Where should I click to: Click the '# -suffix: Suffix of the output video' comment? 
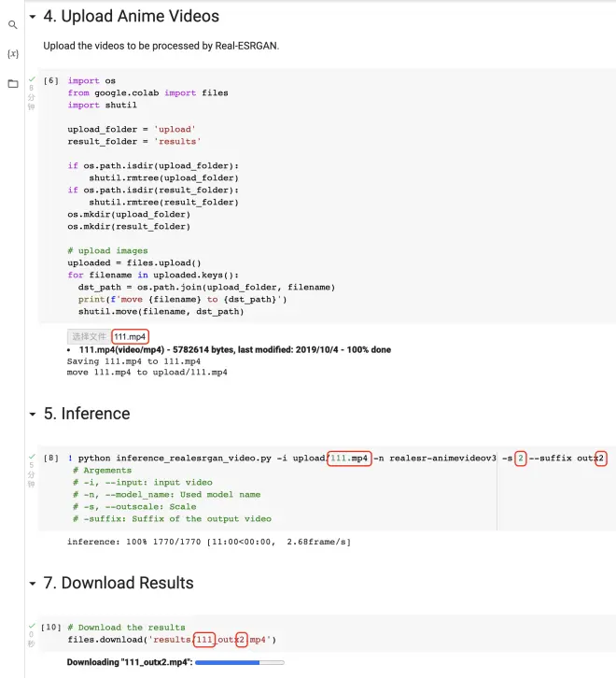[172, 519]
